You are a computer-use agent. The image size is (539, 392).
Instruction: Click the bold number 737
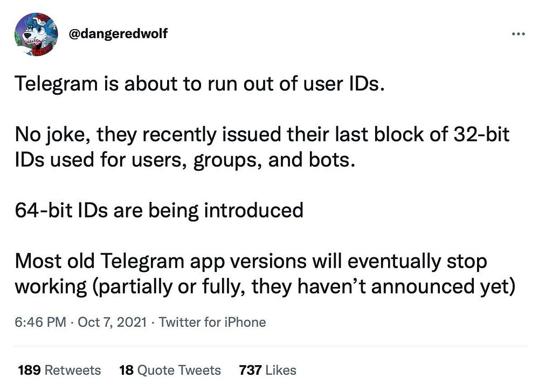pyautogui.click(x=250, y=370)
